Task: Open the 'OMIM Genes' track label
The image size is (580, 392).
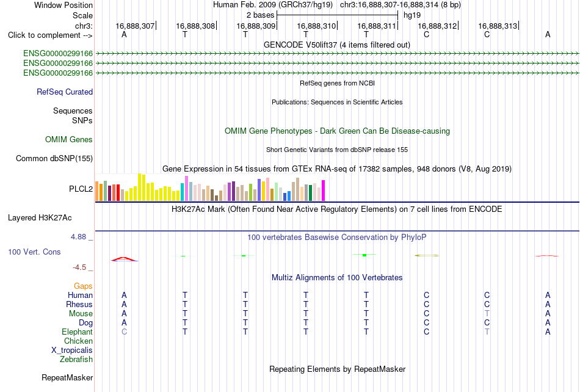Action: point(69,139)
